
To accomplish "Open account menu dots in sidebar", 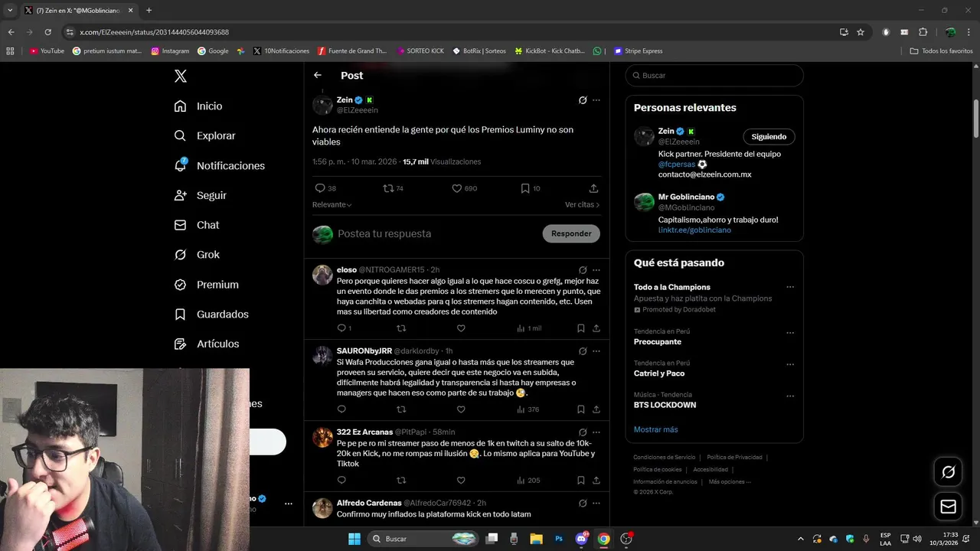I will [289, 504].
